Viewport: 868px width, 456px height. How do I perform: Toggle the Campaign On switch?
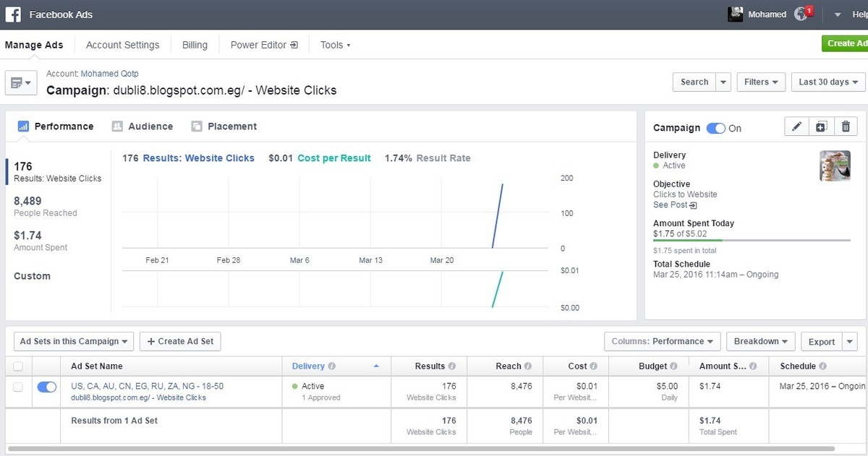click(x=715, y=129)
